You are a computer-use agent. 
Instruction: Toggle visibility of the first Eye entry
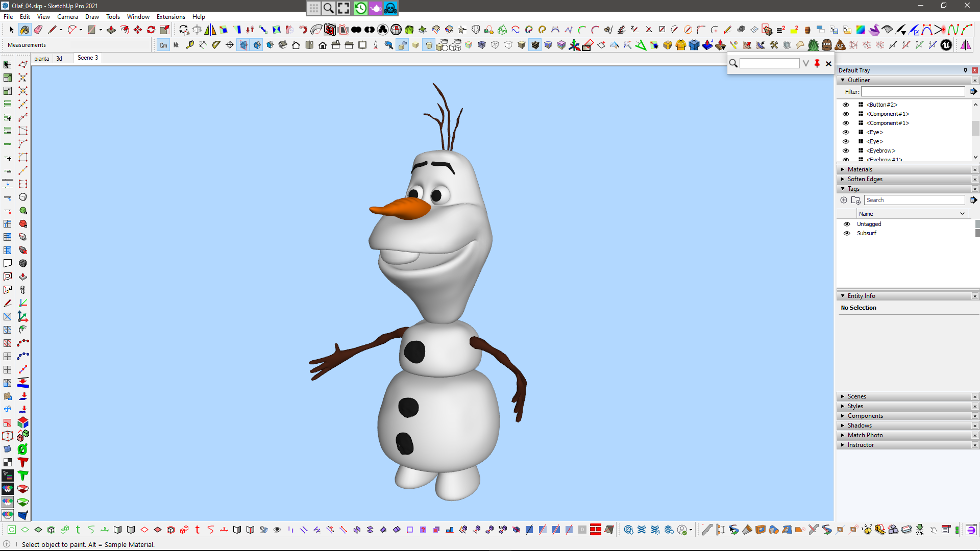coord(846,132)
